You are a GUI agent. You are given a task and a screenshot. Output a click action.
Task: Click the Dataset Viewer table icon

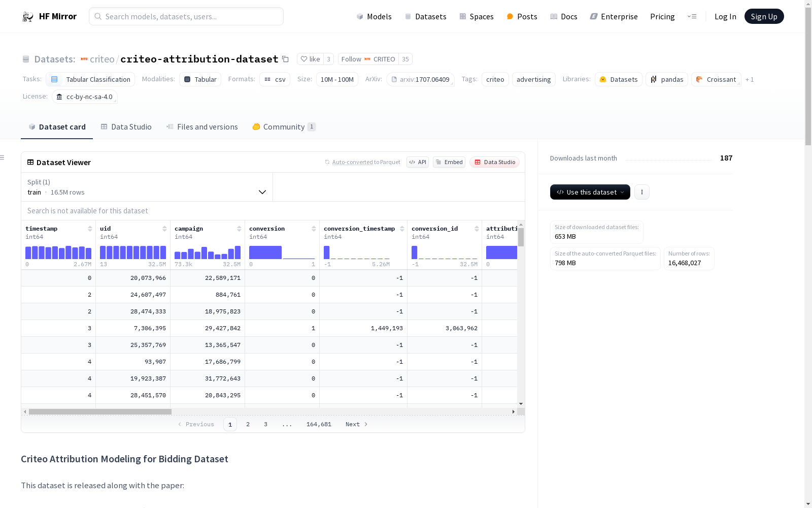pos(30,162)
